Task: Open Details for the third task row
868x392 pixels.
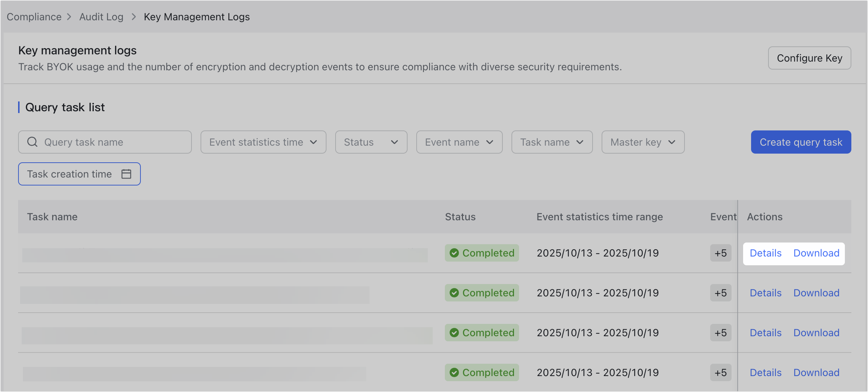Action: [x=766, y=333]
